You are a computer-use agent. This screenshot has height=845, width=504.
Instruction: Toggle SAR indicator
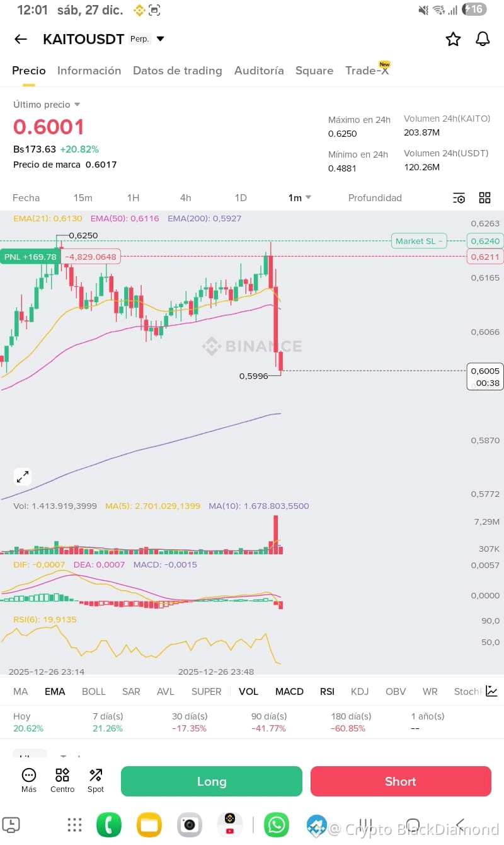coord(131,692)
